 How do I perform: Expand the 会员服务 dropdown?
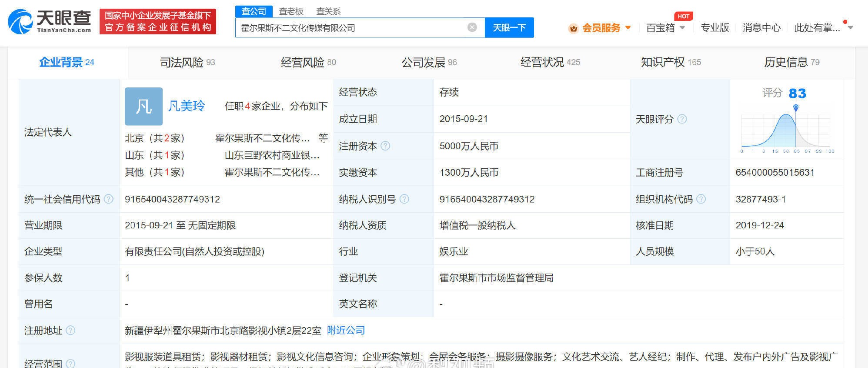point(628,28)
